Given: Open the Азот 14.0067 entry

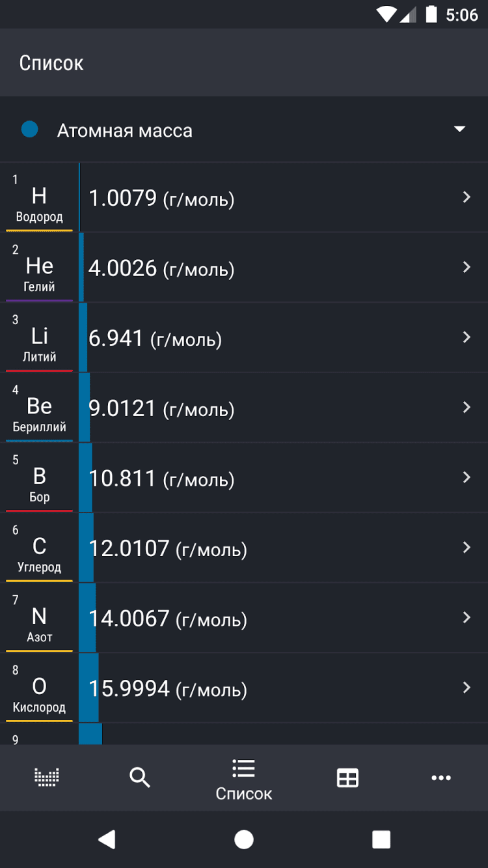Looking at the screenshot, I should pos(168,619).
